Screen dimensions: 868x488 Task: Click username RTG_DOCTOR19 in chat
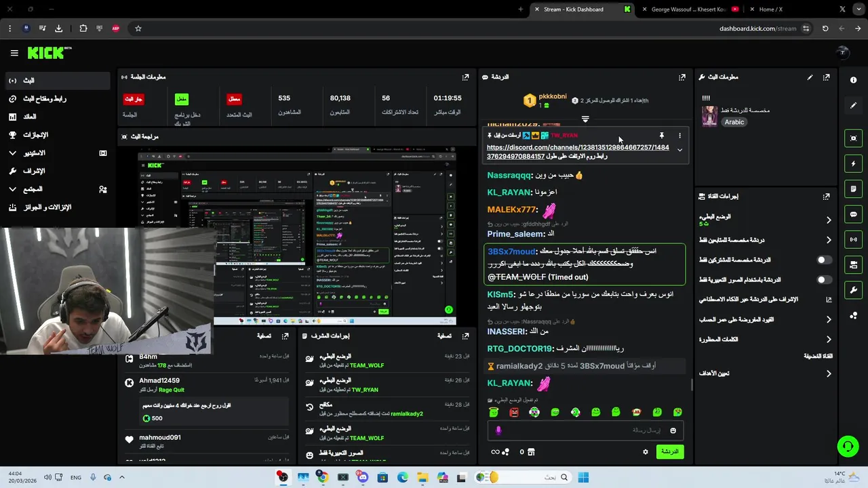click(x=519, y=348)
